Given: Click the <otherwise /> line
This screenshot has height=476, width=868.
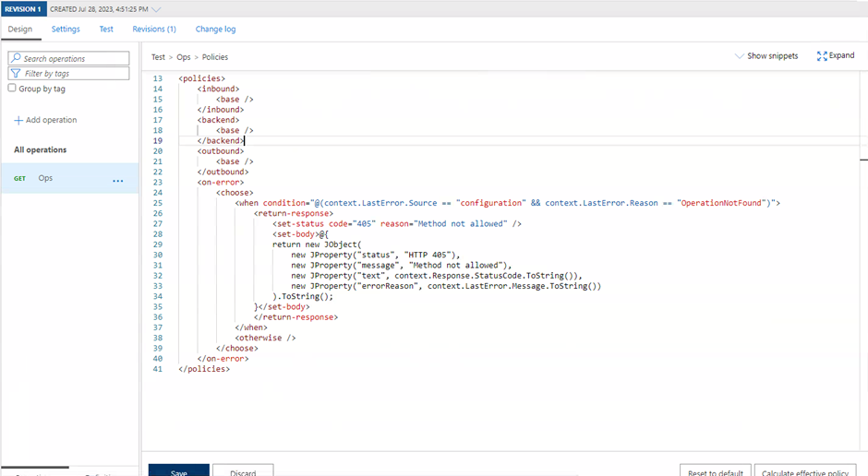Looking at the screenshot, I should point(265,338).
